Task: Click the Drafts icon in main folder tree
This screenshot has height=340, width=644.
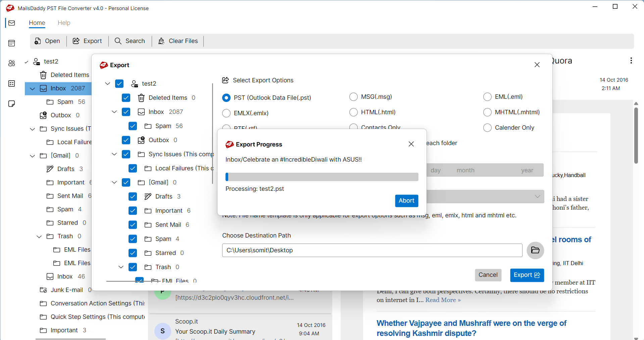Action: [50, 169]
